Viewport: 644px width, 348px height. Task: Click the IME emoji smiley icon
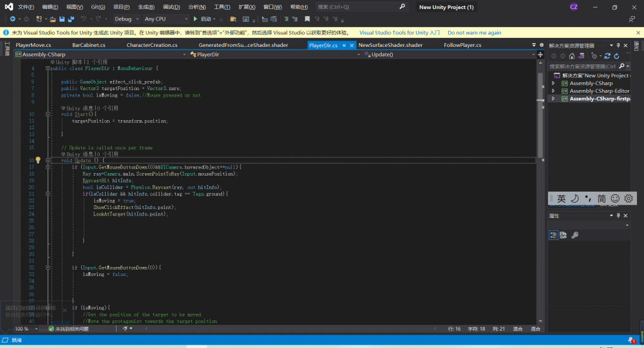pyautogui.click(x=615, y=199)
